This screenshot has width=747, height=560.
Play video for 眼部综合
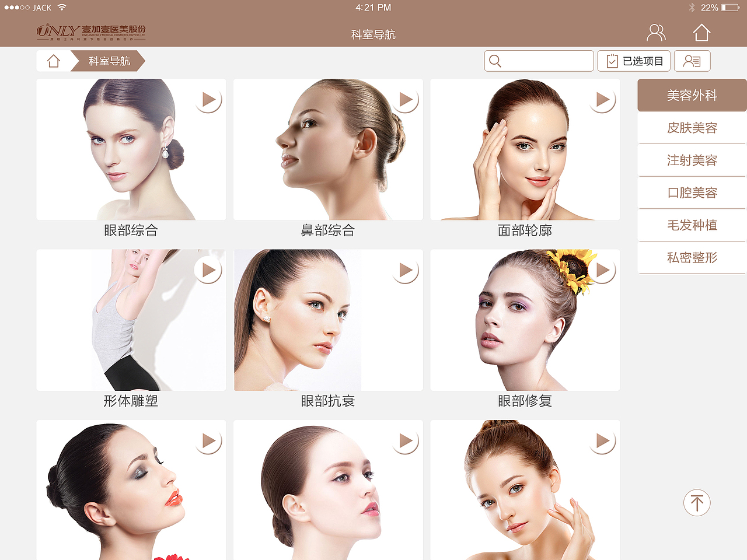[208, 100]
